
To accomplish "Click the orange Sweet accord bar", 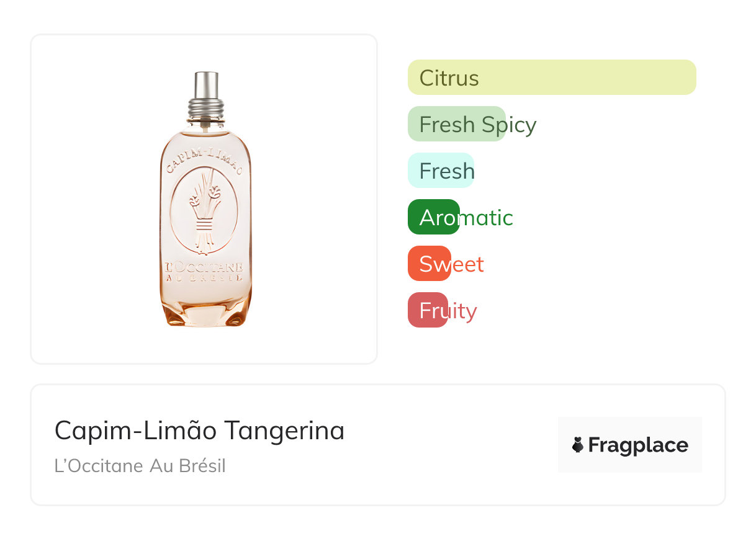I will click(429, 264).
